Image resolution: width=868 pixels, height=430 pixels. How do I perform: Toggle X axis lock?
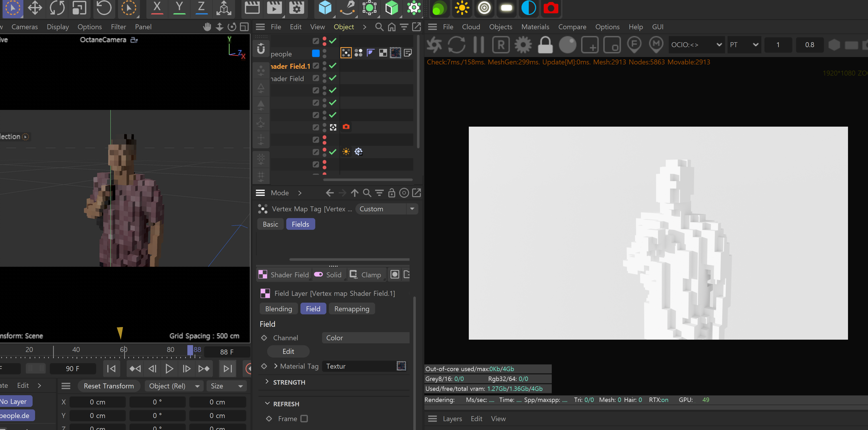point(157,8)
